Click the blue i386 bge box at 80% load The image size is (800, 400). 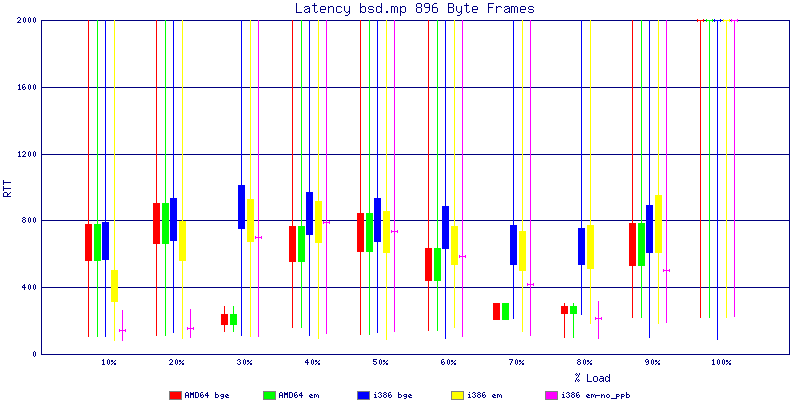tap(582, 246)
